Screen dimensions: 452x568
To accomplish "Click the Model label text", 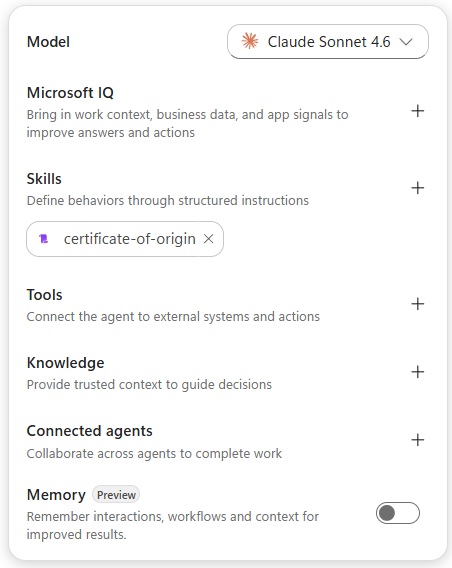I will coord(48,42).
